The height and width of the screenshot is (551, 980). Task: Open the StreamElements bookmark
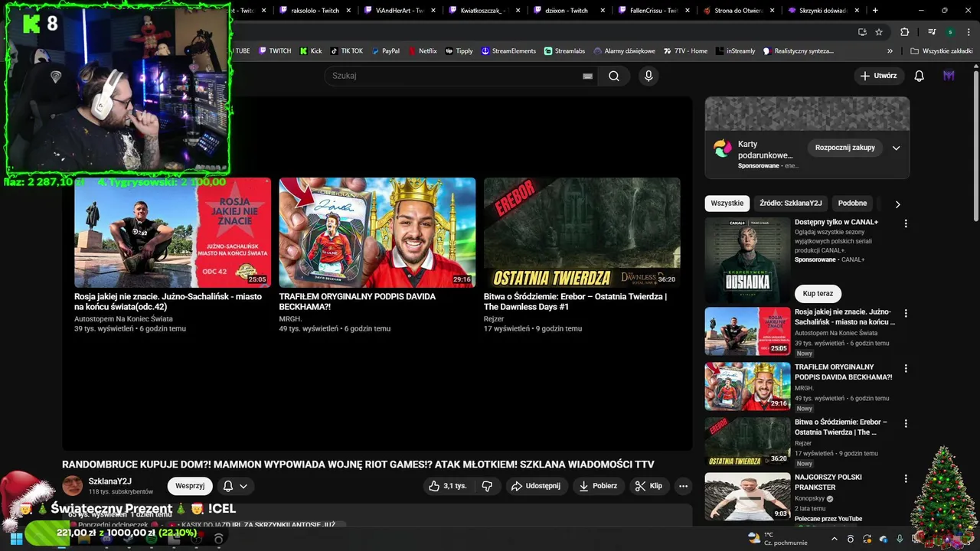pos(508,51)
